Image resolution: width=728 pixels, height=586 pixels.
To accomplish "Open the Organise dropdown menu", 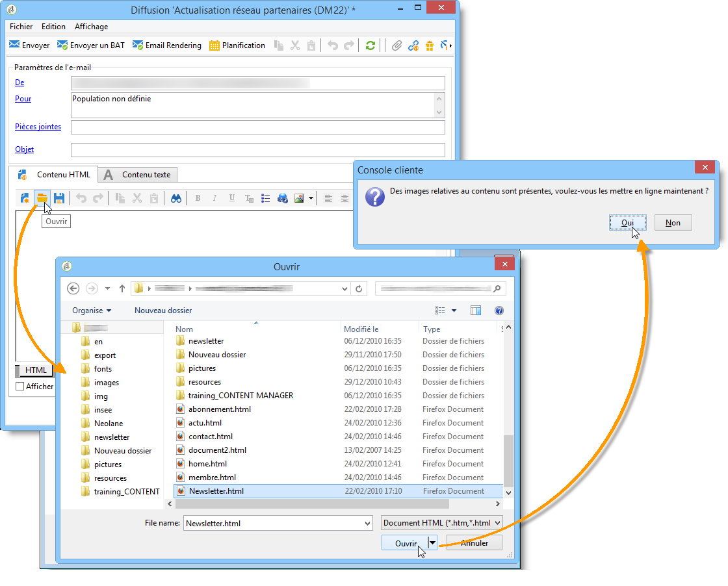I will (92, 311).
